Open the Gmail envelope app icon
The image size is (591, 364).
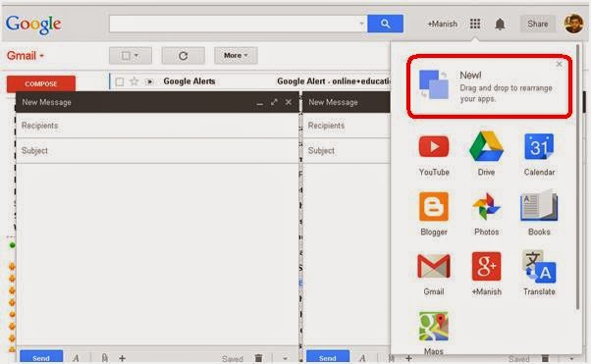[434, 266]
